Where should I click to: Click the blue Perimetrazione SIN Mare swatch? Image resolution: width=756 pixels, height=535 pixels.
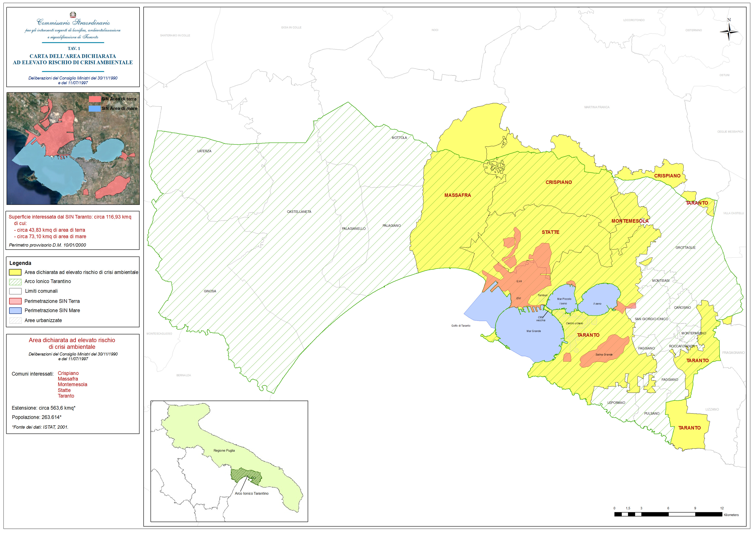[15, 311]
